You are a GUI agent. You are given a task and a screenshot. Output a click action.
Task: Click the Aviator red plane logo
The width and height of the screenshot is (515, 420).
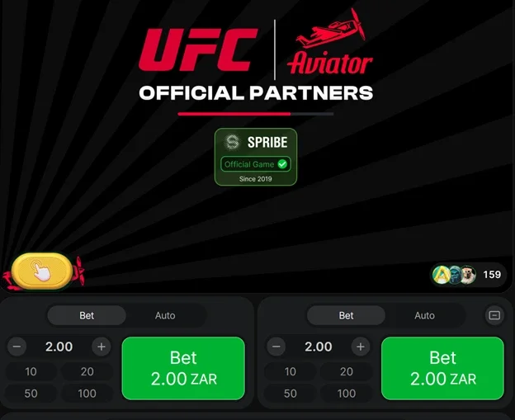click(330, 45)
